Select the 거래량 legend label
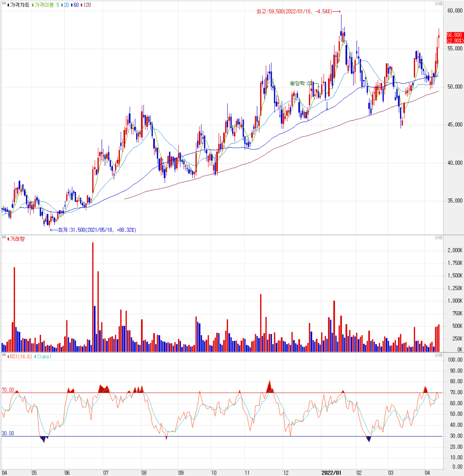This screenshot has height=476, width=464. click(x=17, y=239)
